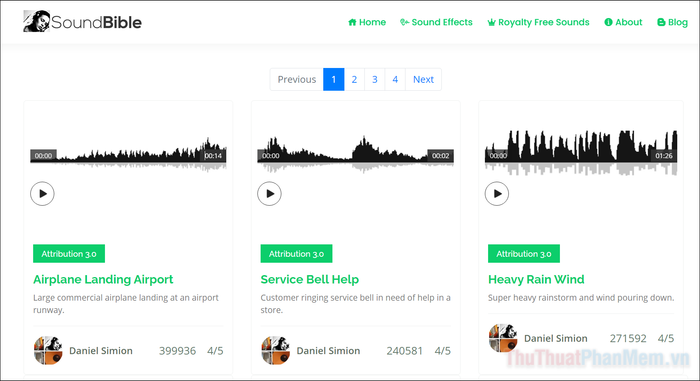Open the Blog menu item

coord(672,22)
